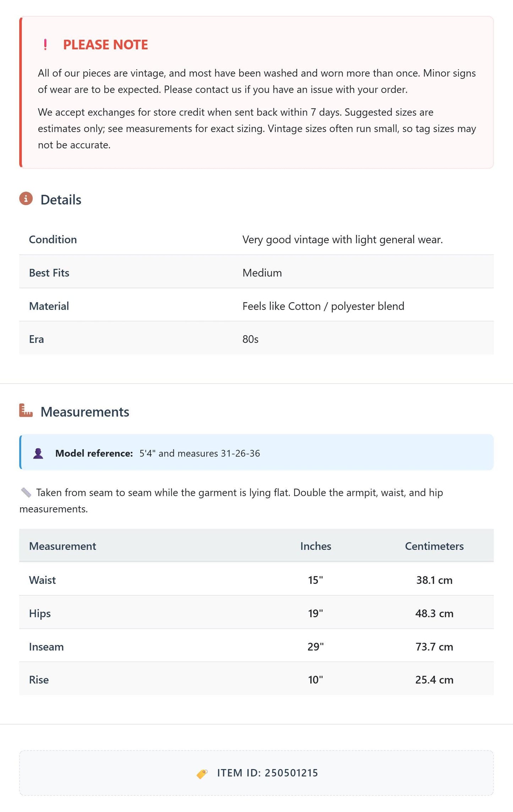
Task: Click the Model reference label
Action: pyautogui.click(x=94, y=453)
